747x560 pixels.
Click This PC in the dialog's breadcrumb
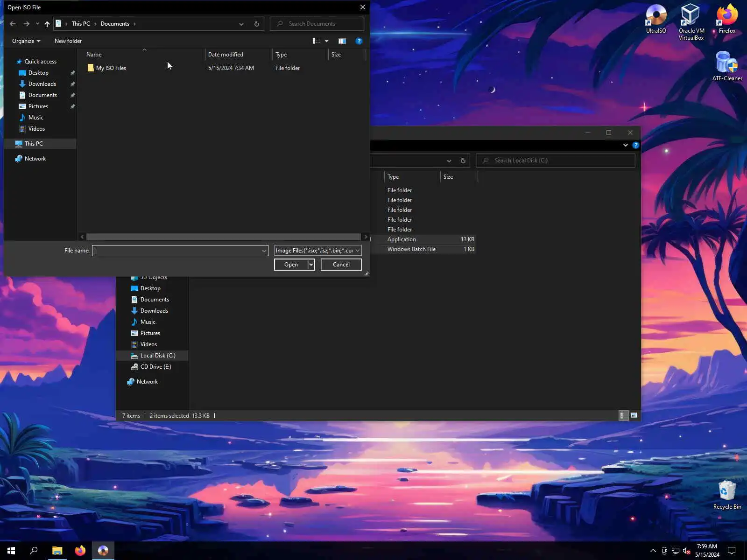pyautogui.click(x=81, y=24)
